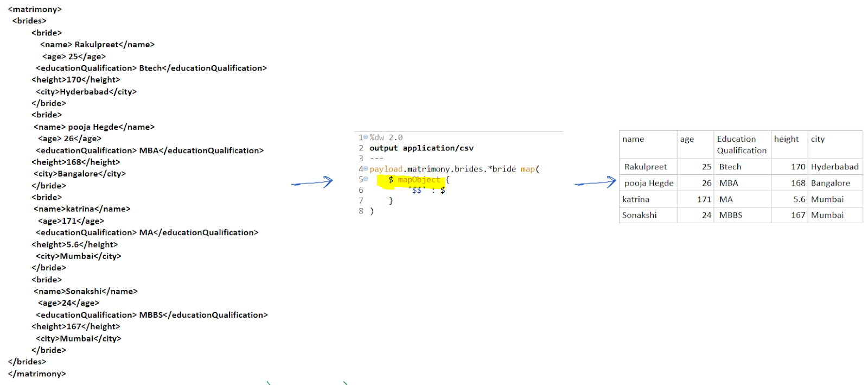
Task: Click the 'Education Qualification' column header
Action: pyautogui.click(x=742, y=144)
